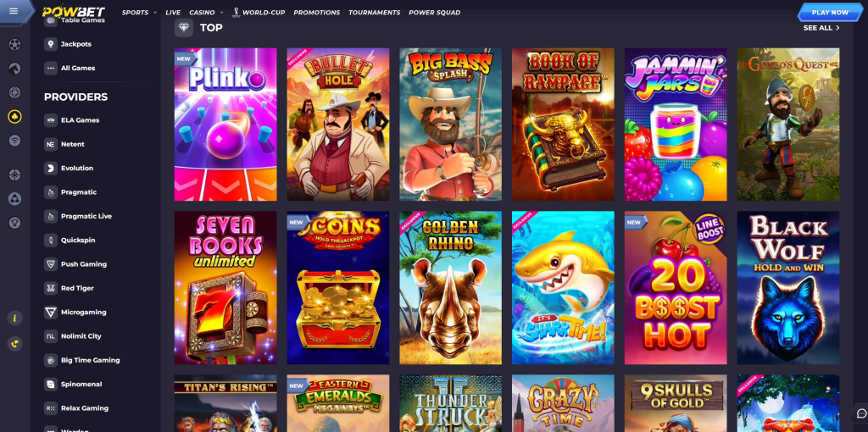Open the hamburger menu button

tap(14, 11)
